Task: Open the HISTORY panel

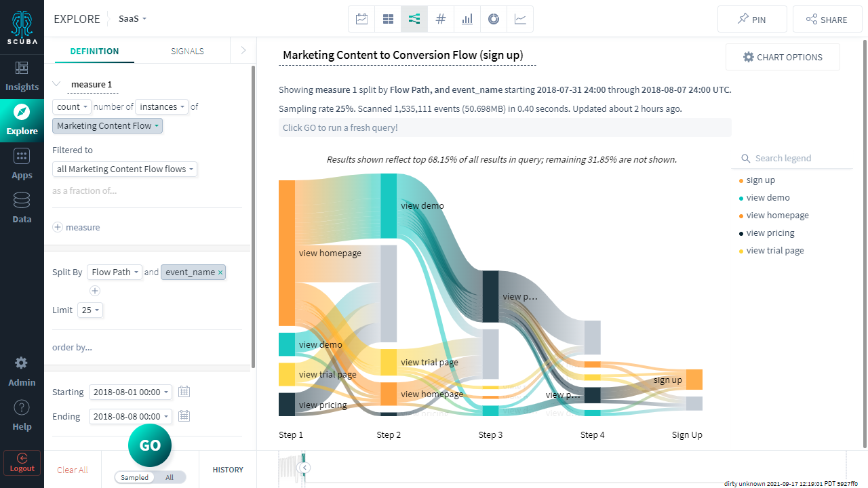Action: click(x=228, y=469)
